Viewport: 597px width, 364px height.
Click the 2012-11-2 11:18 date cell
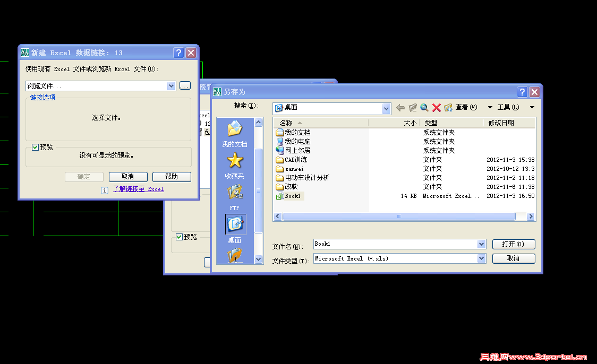coord(510,178)
